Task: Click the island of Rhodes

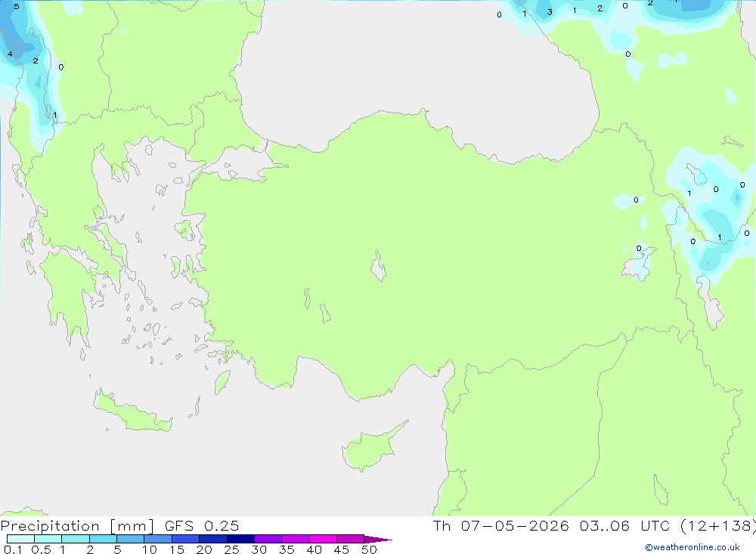Action: click(x=222, y=382)
